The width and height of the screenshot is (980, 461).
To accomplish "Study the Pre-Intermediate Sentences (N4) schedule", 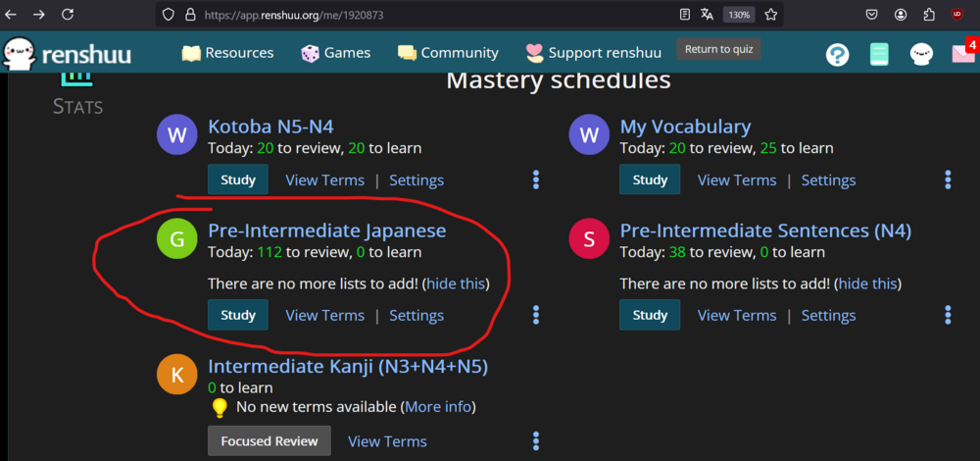I will click(650, 315).
